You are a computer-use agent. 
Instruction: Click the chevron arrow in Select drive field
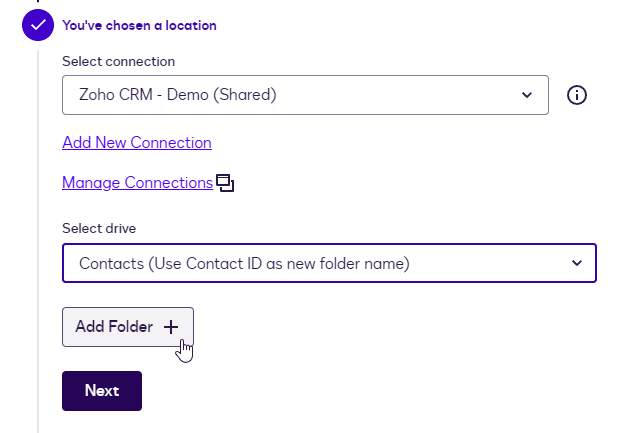[x=576, y=263]
